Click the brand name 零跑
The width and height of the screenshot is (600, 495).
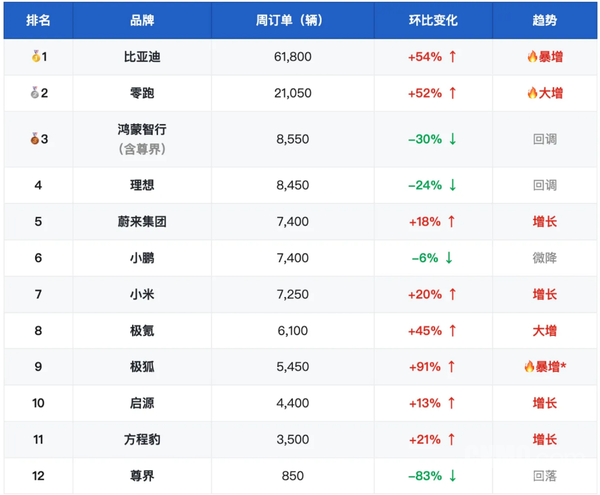pyautogui.click(x=142, y=93)
